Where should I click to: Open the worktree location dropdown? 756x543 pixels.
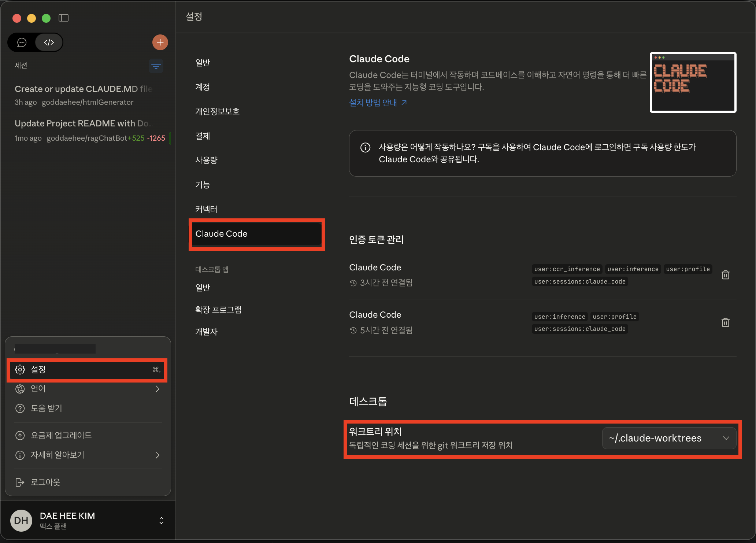(669, 438)
